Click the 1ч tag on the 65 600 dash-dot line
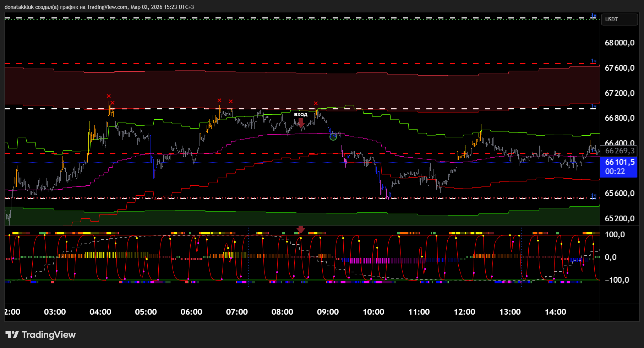This screenshot has height=348, width=644. [593, 196]
